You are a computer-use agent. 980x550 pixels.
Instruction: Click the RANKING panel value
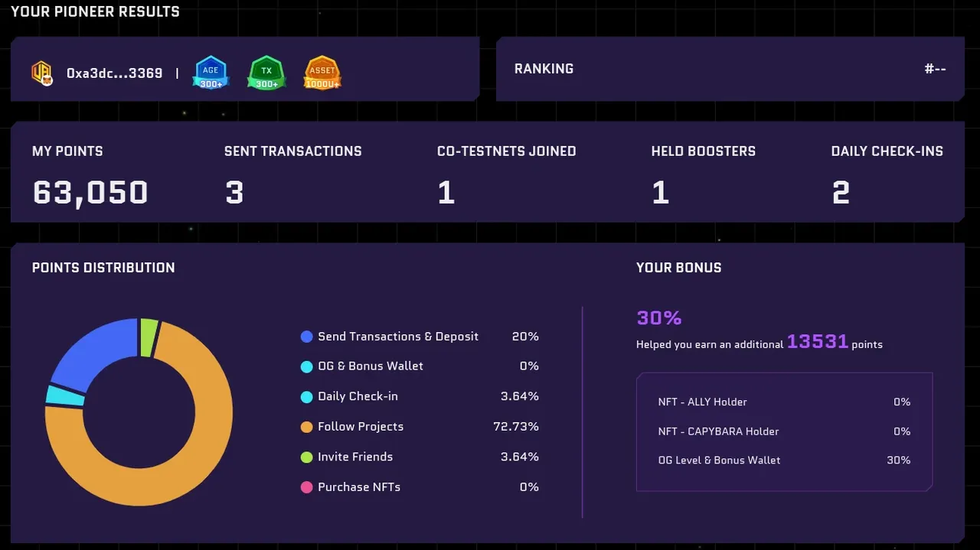pyautogui.click(x=935, y=69)
